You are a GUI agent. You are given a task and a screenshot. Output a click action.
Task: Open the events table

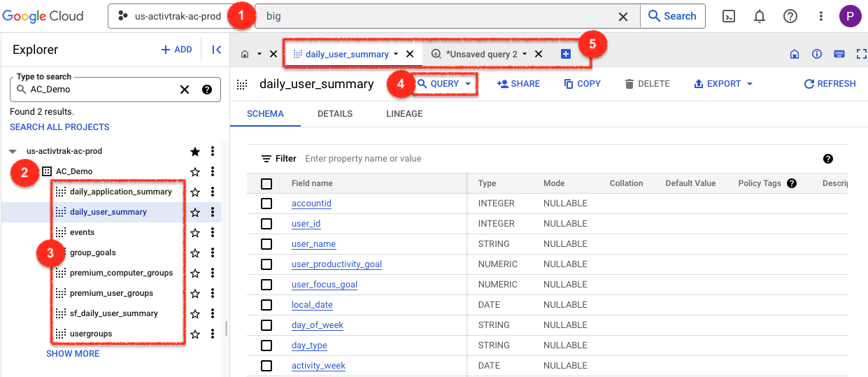point(82,232)
